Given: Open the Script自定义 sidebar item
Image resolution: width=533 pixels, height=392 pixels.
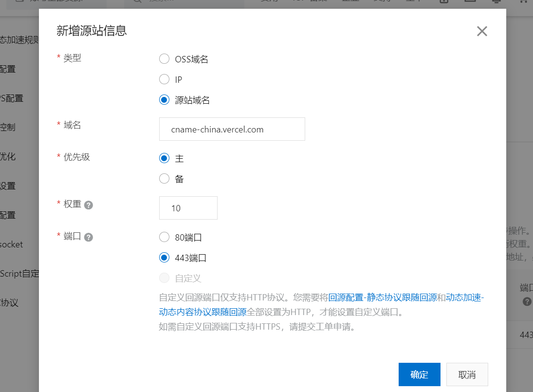Looking at the screenshot, I should [19, 274].
